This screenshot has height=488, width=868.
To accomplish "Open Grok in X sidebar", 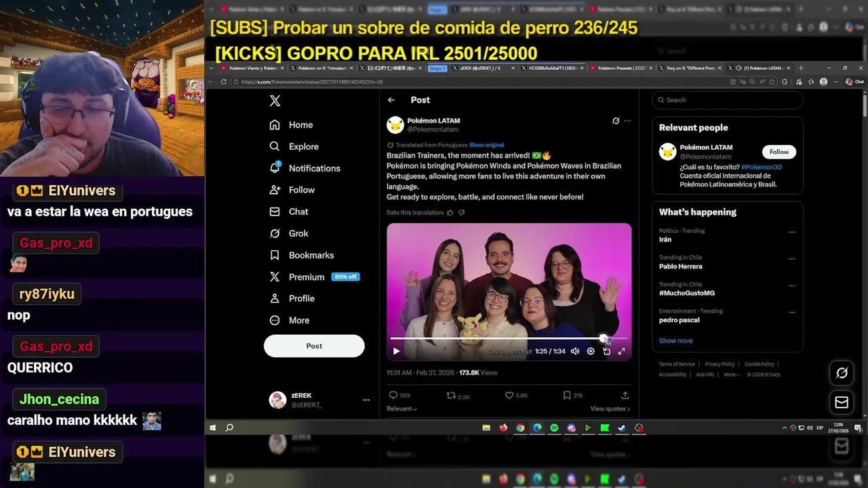I will tap(288, 233).
